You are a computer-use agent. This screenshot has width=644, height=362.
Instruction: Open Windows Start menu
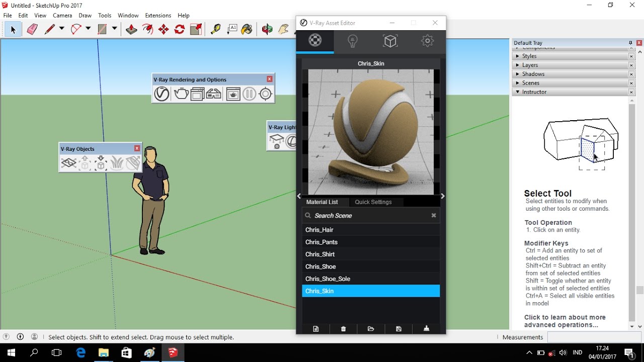click(x=11, y=352)
